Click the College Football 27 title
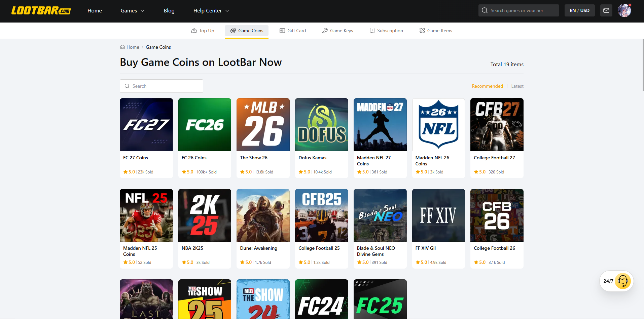The image size is (644, 319). pyautogui.click(x=494, y=158)
